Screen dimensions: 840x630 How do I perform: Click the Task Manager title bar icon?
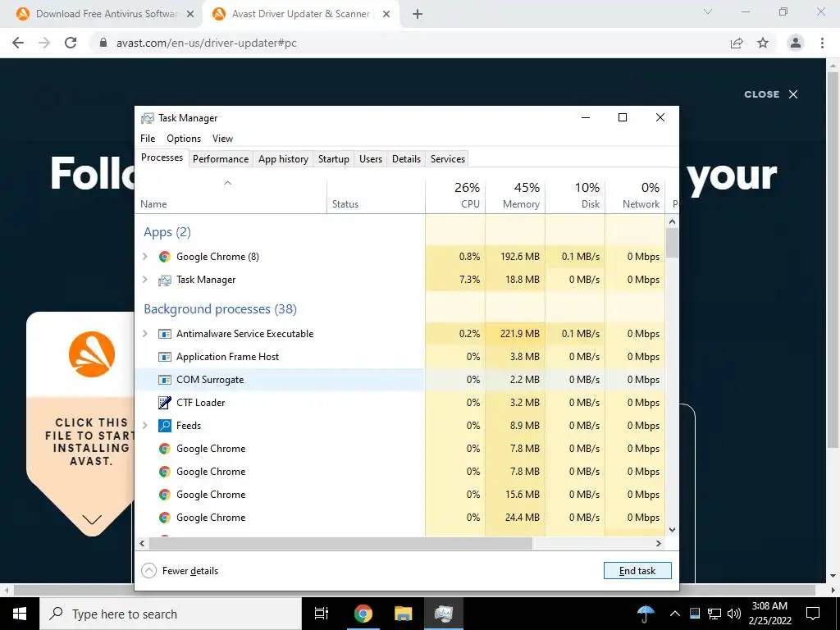(x=148, y=118)
